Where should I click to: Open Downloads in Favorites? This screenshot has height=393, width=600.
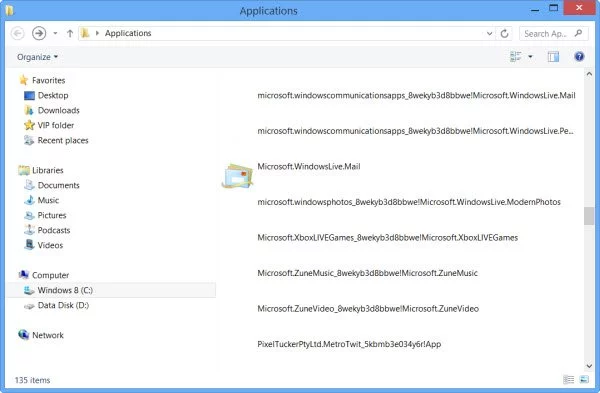point(59,110)
